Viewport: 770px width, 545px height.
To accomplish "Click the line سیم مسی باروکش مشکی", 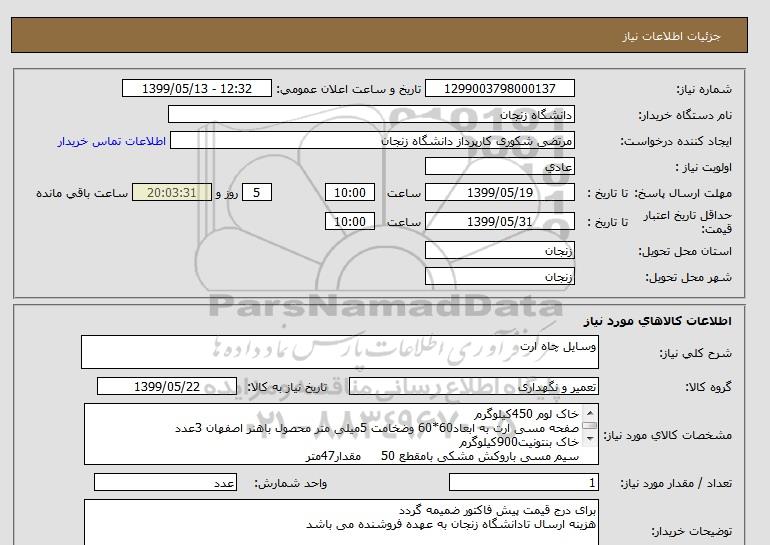I will point(442,457).
